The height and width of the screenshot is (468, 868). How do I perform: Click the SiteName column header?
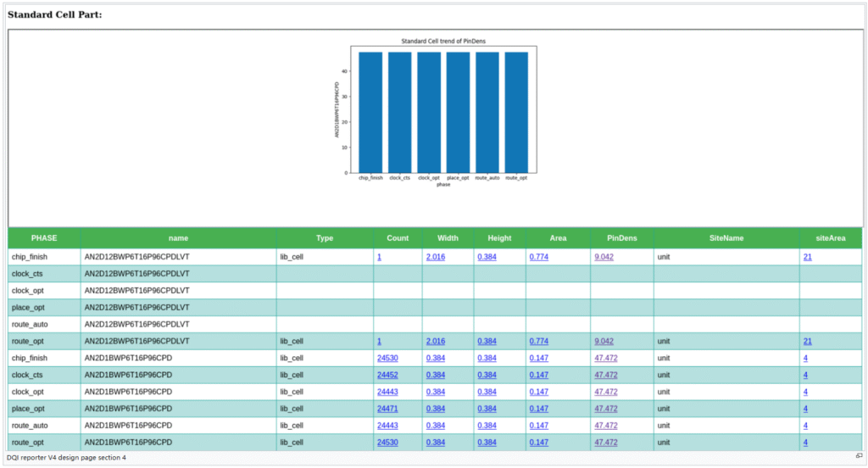pos(726,238)
